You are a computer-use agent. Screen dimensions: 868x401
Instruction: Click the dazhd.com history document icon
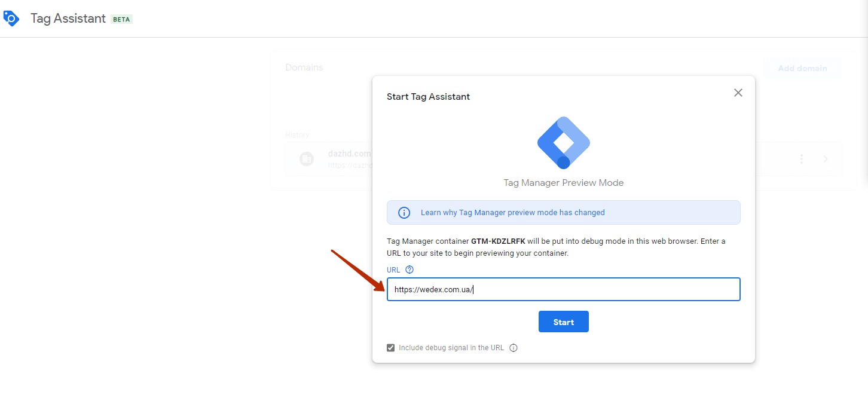307,159
